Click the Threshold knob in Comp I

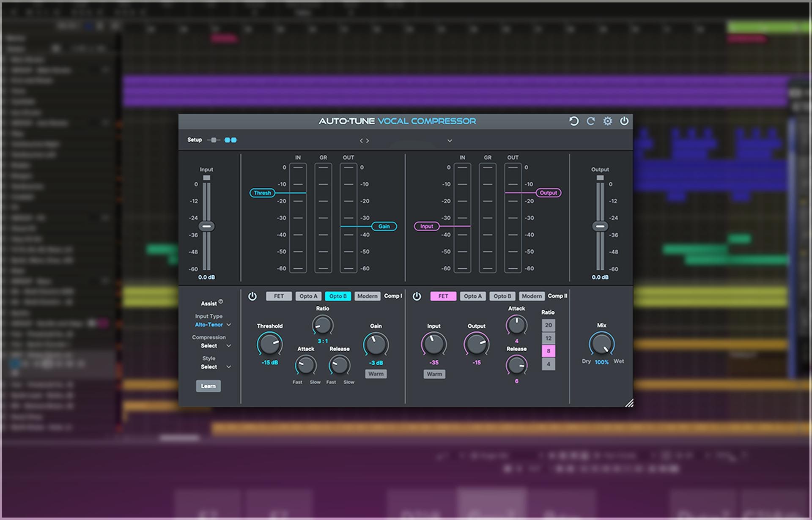point(270,344)
